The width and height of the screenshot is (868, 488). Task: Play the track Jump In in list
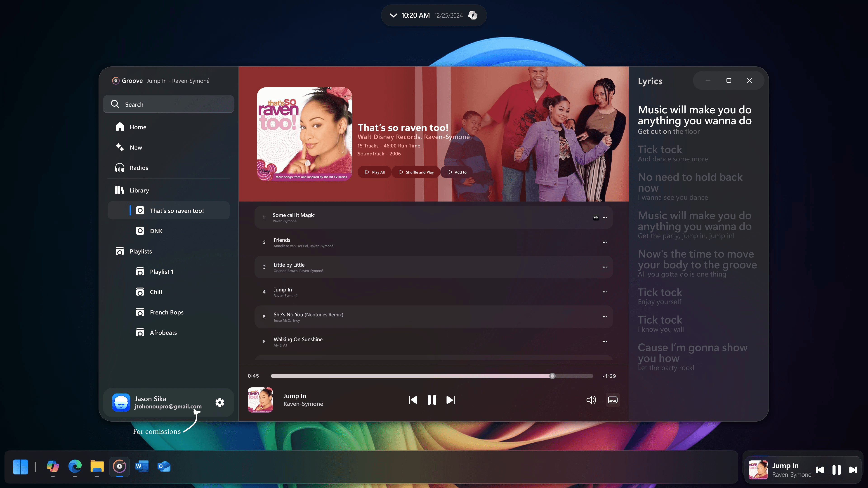click(x=434, y=292)
